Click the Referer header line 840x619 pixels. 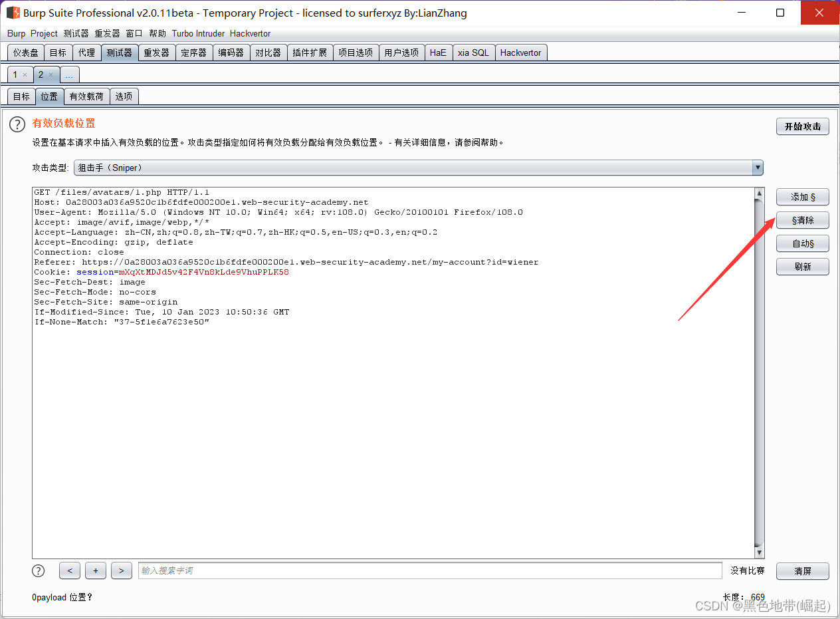[286, 262]
